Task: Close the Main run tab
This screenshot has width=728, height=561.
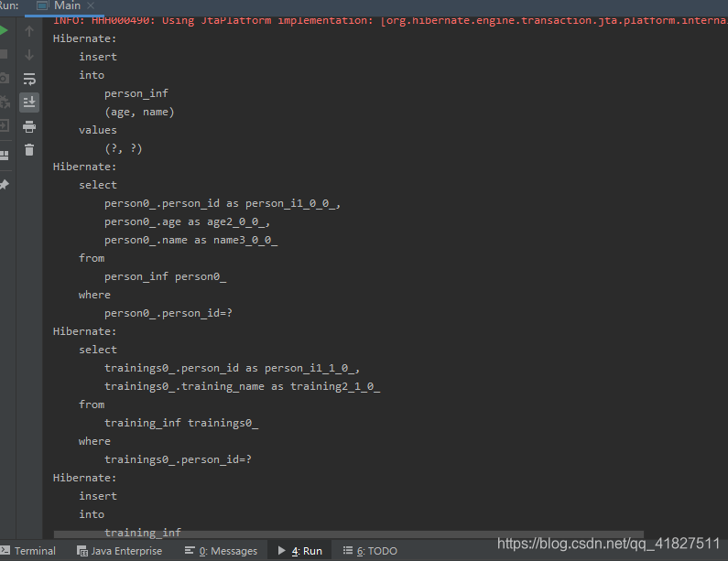Action: pyautogui.click(x=91, y=5)
